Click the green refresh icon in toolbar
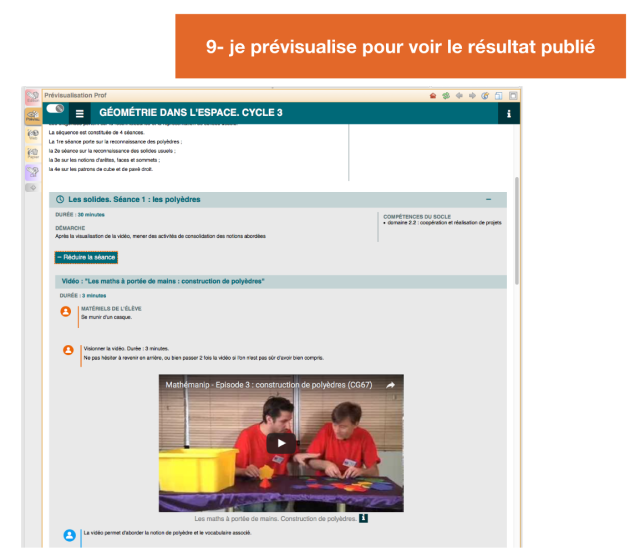The height and width of the screenshot is (551, 630). coord(446,95)
